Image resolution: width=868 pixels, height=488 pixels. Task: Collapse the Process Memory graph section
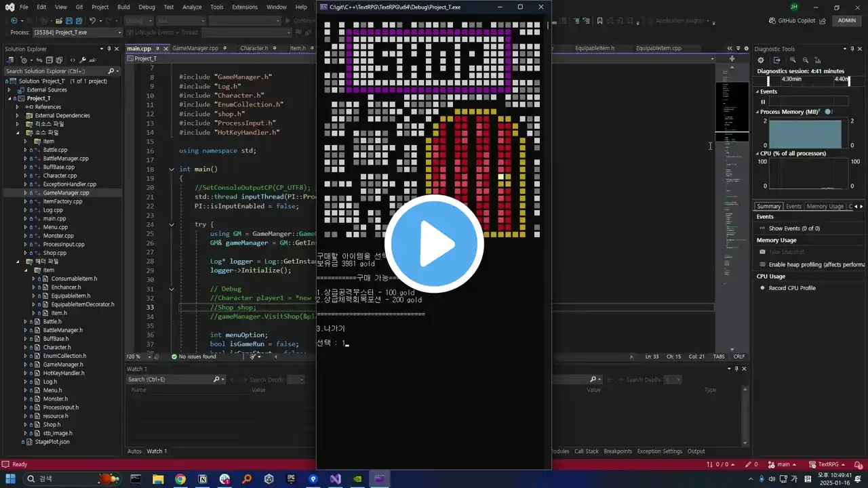pos(757,112)
